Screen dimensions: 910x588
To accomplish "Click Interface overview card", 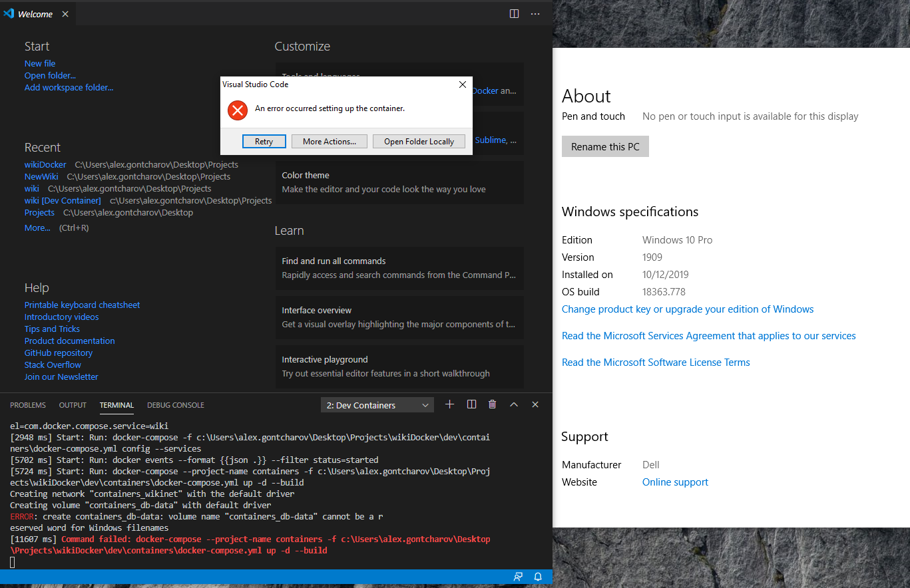I will (x=399, y=317).
